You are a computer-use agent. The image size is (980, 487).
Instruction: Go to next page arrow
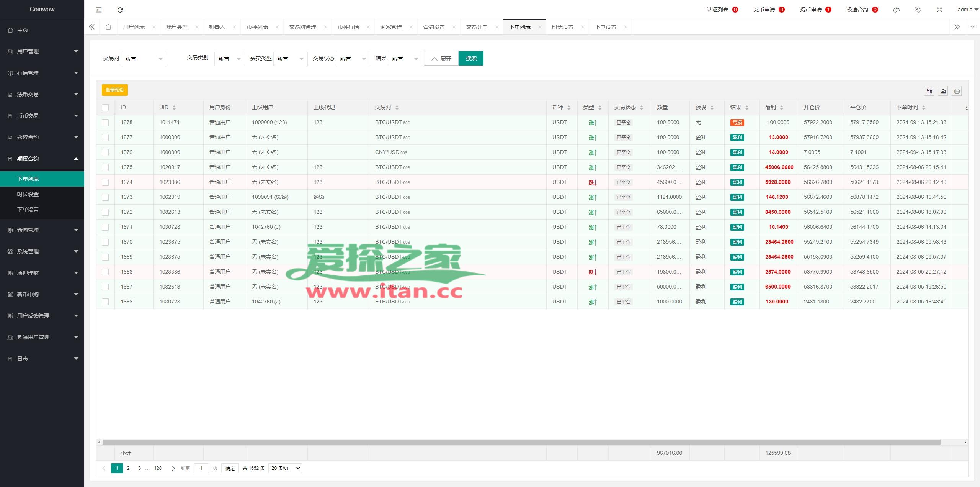click(x=173, y=468)
